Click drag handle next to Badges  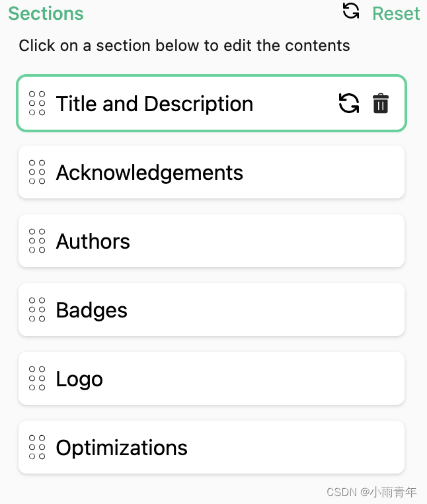38,310
